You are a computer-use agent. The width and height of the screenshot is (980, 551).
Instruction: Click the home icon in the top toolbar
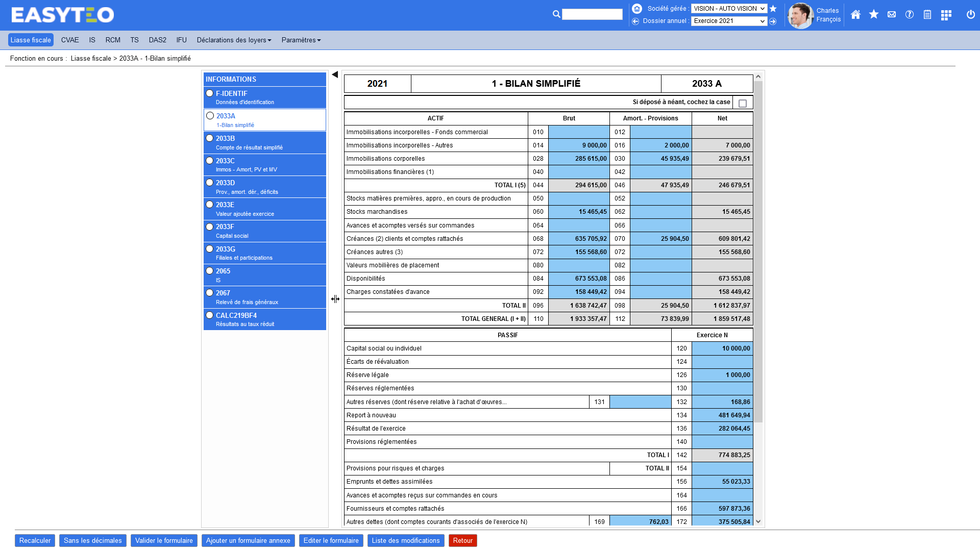tap(855, 15)
